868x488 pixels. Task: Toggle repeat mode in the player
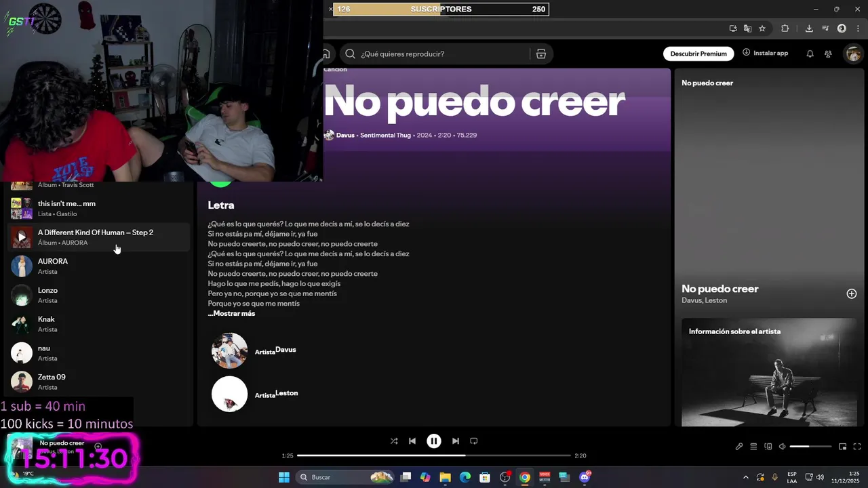(474, 441)
